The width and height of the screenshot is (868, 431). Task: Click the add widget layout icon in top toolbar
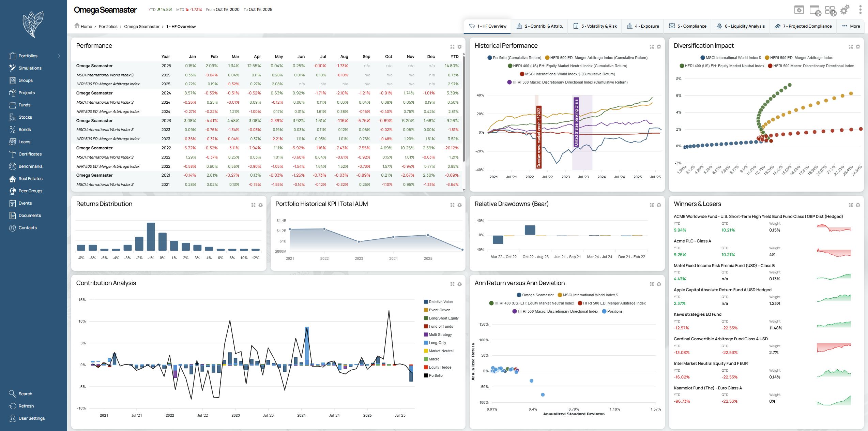tap(830, 11)
